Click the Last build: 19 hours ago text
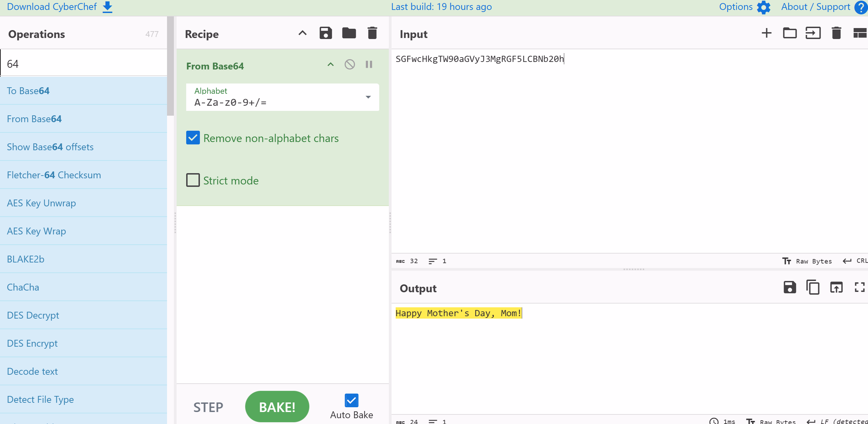The width and height of the screenshot is (868, 424). click(442, 7)
